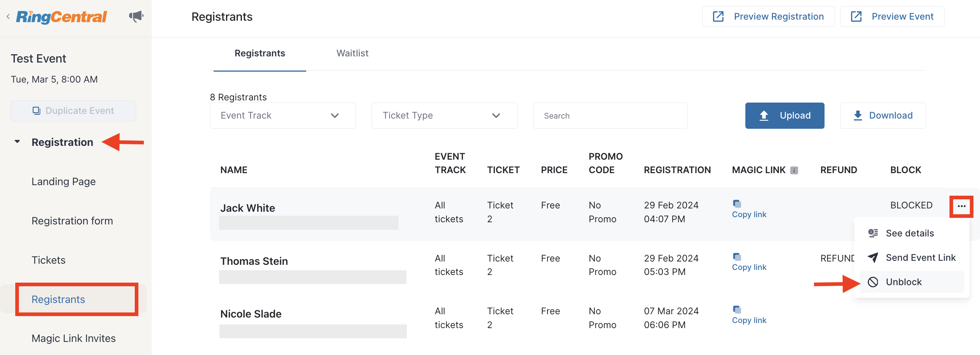This screenshot has width=980, height=355.
Task: Click registration date 07 Mar 2024 06:06 PM
Action: tap(671, 318)
